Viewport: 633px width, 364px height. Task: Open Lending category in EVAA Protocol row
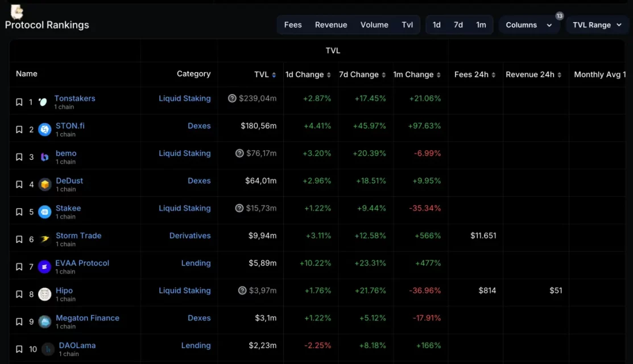point(196,263)
